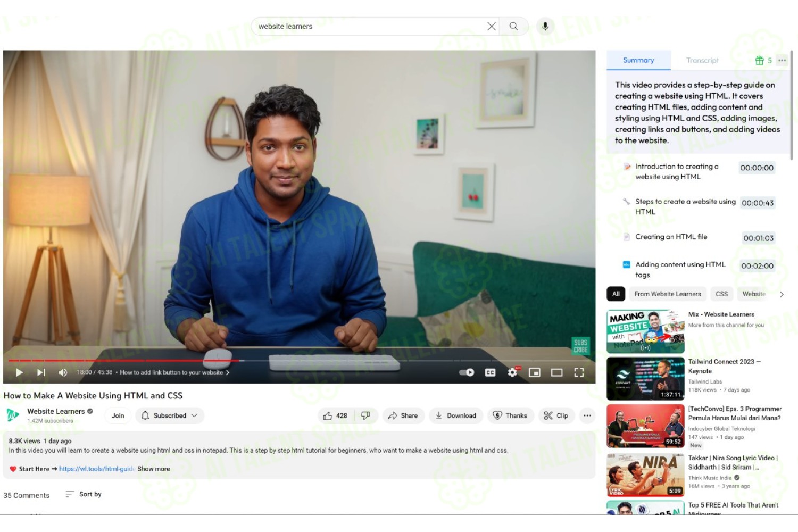798x532 pixels.
Task: Jump to timestamp 00:00:00
Action: (757, 168)
